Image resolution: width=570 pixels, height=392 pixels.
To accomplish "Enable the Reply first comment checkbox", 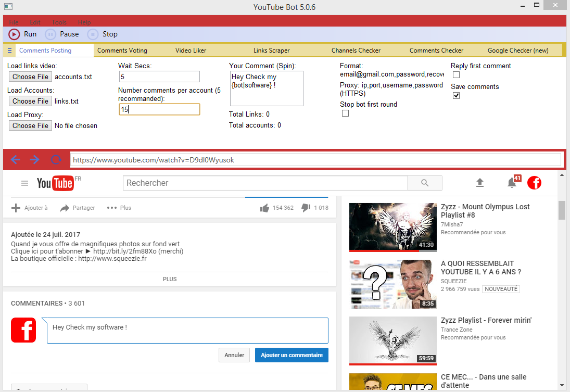I will pos(456,75).
